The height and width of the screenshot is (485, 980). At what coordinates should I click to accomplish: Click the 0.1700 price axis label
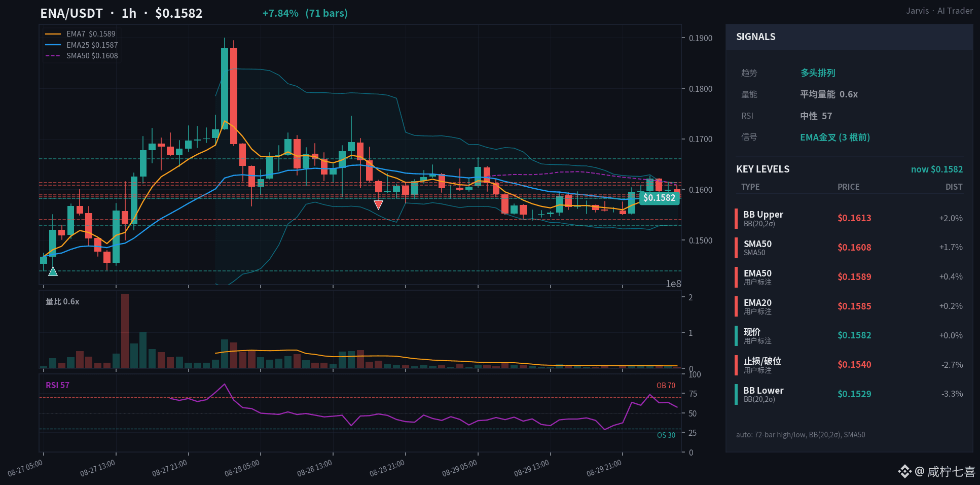(x=701, y=139)
